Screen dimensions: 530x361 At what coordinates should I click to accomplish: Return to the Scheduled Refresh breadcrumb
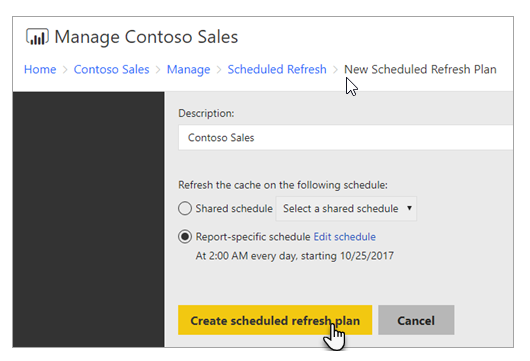click(277, 69)
